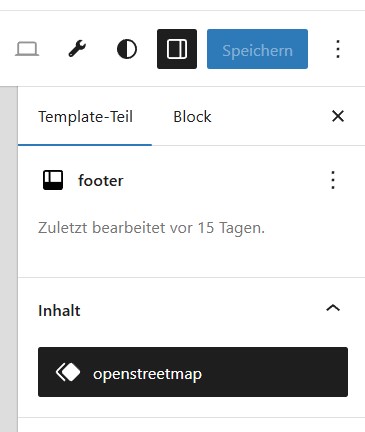The width and height of the screenshot is (365, 432).
Task: Click the empty panel below openstreetmap
Action: pos(192,425)
